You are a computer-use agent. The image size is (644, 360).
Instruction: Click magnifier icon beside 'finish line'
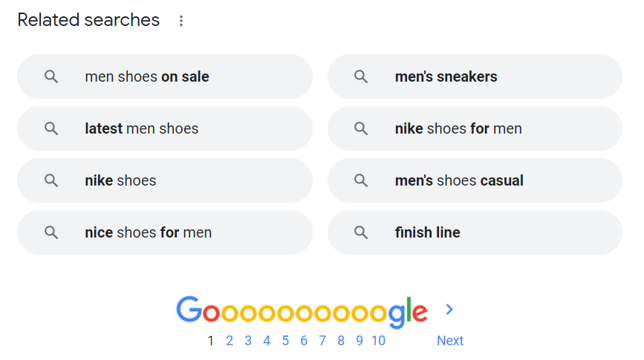[361, 232]
